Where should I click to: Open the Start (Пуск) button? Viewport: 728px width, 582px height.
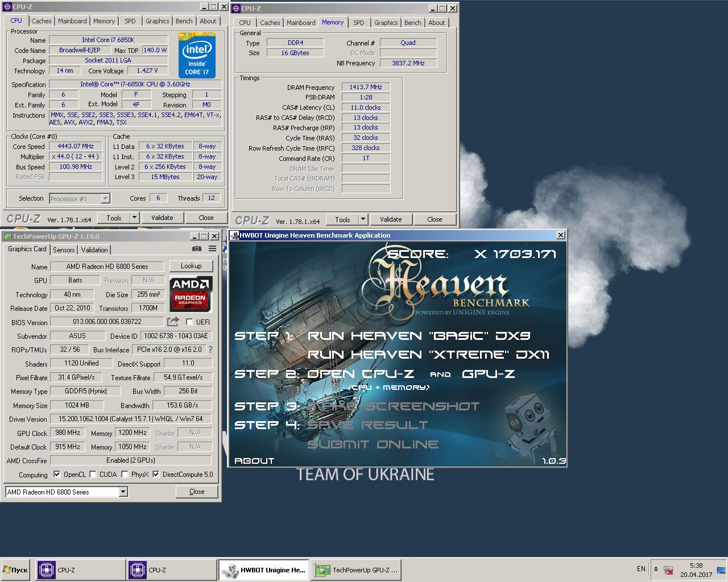pos(15,569)
